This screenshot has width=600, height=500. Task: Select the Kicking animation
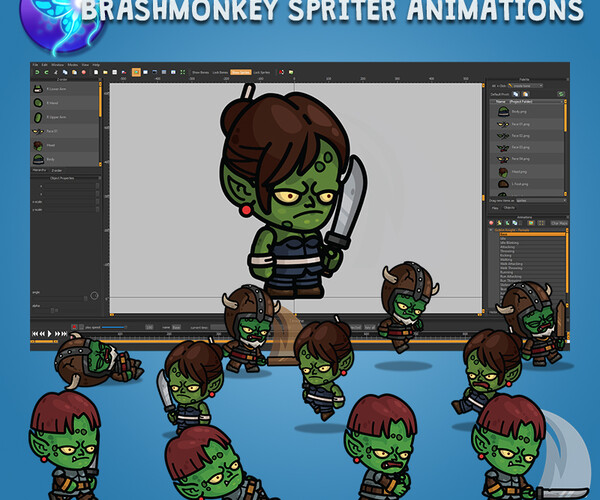(532, 255)
